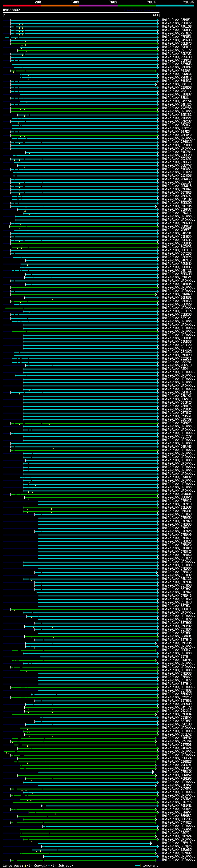Click the red ~20% identity legend segment

pyautogui.click(x=22, y=6)
